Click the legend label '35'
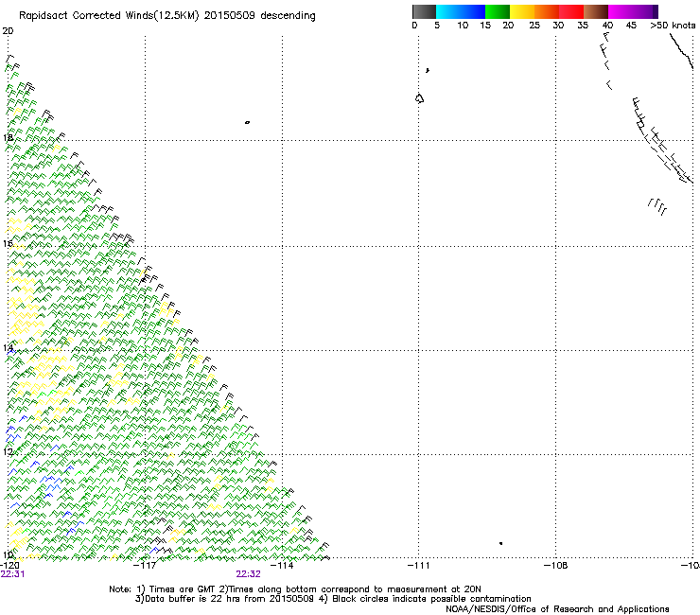 [583, 26]
